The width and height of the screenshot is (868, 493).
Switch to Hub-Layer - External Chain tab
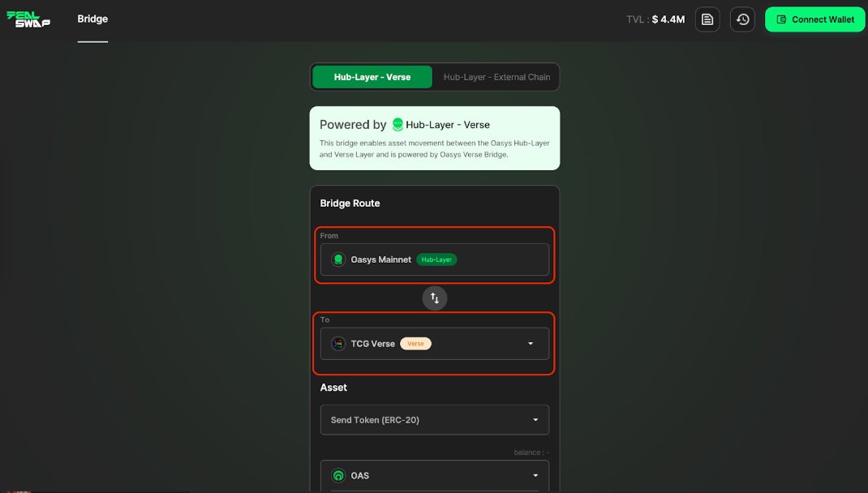tap(496, 77)
